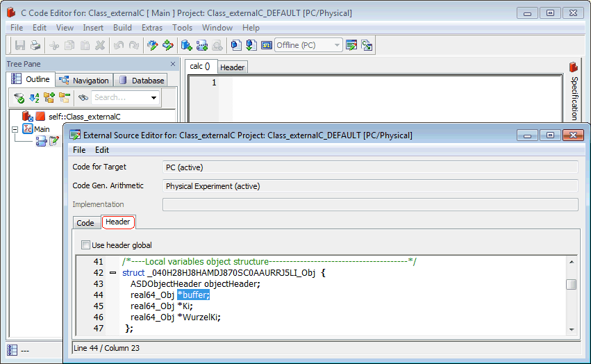The height and width of the screenshot is (364, 591).
Task: Switch to the Code tab
Action: tap(85, 222)
